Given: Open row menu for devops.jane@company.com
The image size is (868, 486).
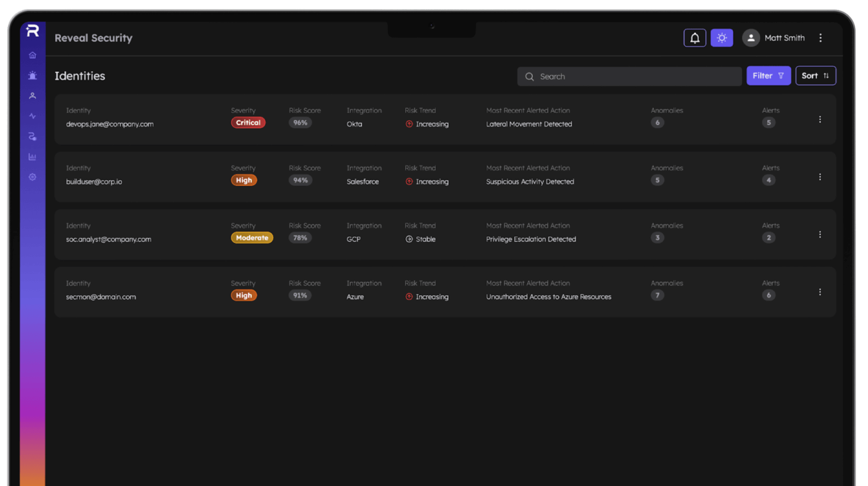Looking at the screenshot, I should [x=820, y=120].
